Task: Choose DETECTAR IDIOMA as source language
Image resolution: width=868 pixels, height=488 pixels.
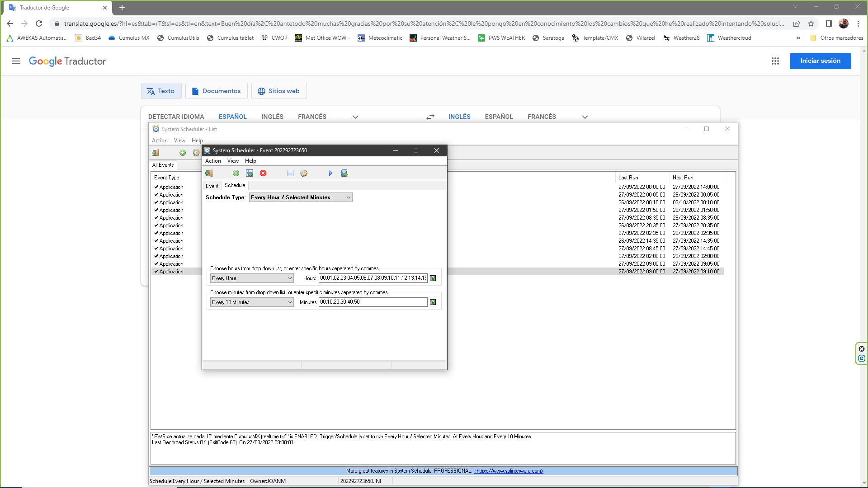Action: click(x=176, y=117)
